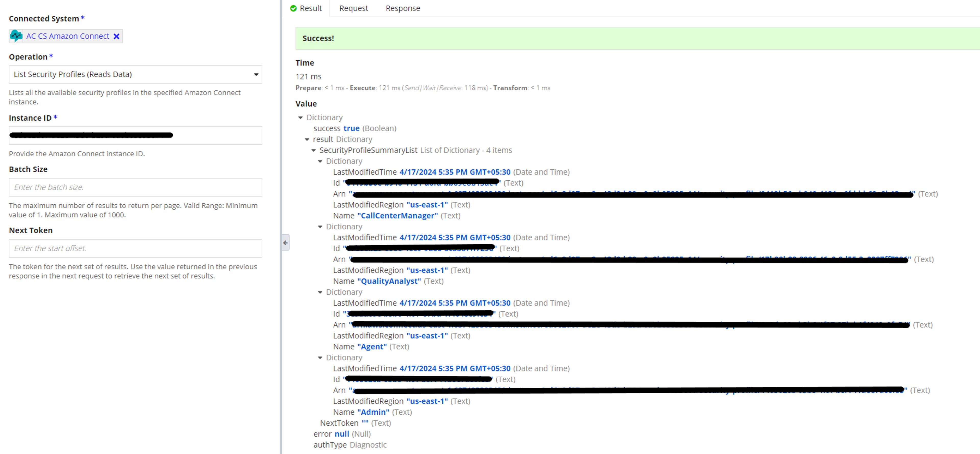Click the "CallCenterManager" name value
Viewport: 980px width, 454px height.
(398, 216)
